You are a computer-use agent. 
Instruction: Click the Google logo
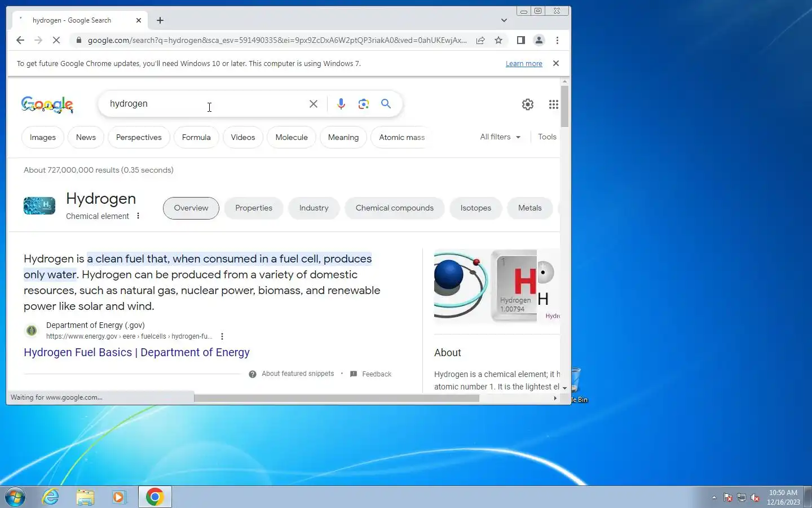tap(47, 104)
